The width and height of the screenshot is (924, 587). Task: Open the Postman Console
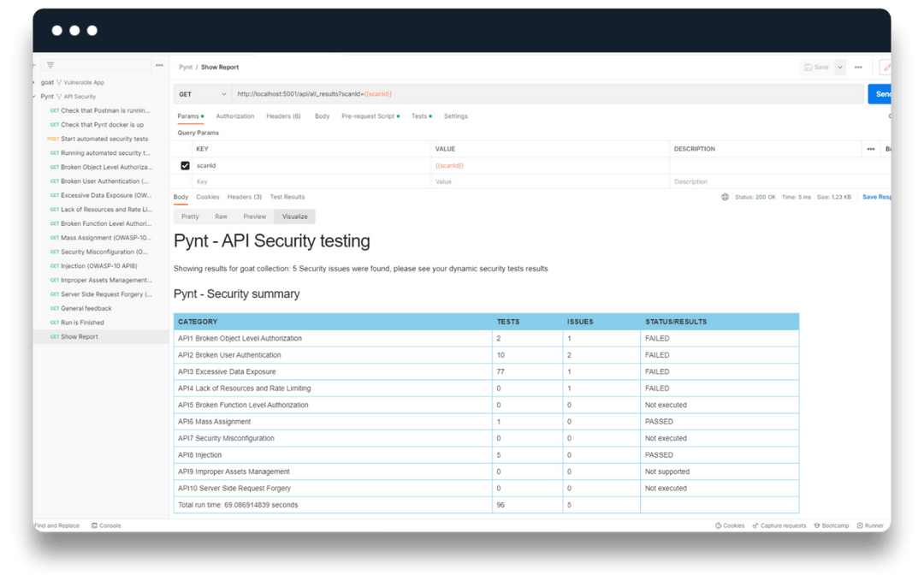(x=106, y=525)
